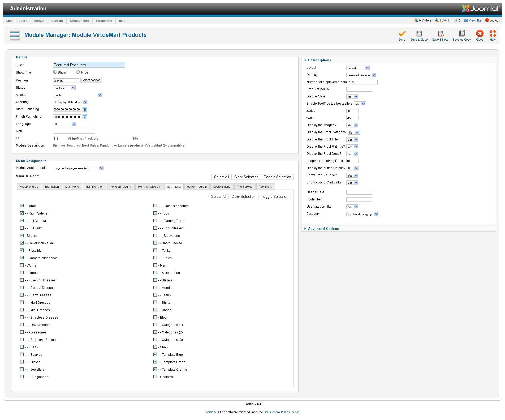Open Finish Publishing calendar picker

pyautogui.click(x=85, y=117)
